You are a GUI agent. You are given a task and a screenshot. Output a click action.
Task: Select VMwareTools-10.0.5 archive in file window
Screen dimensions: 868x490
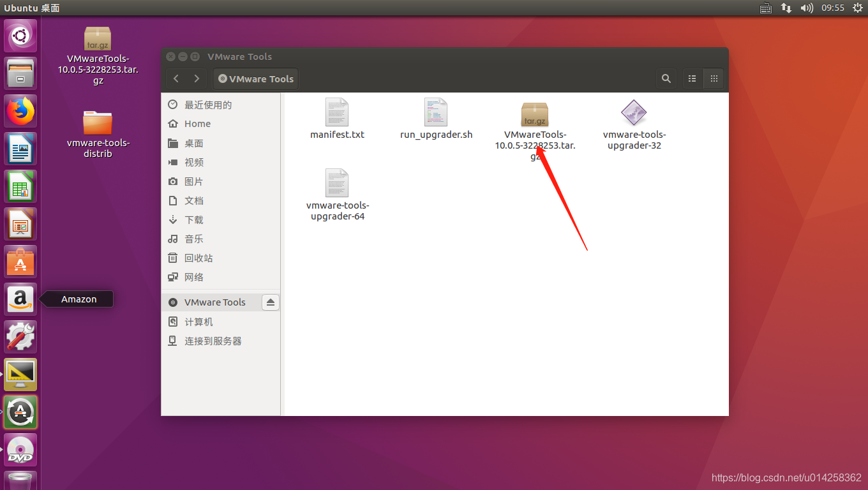(535, 131)
